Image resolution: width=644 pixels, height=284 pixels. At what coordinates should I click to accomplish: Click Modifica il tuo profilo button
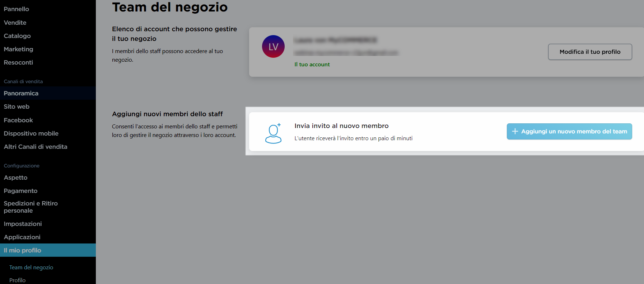coord(590,52)
